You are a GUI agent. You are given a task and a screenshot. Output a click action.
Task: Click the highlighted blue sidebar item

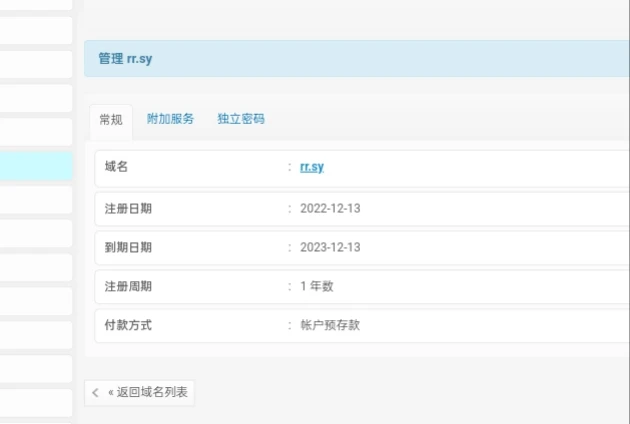coord(36,166)
